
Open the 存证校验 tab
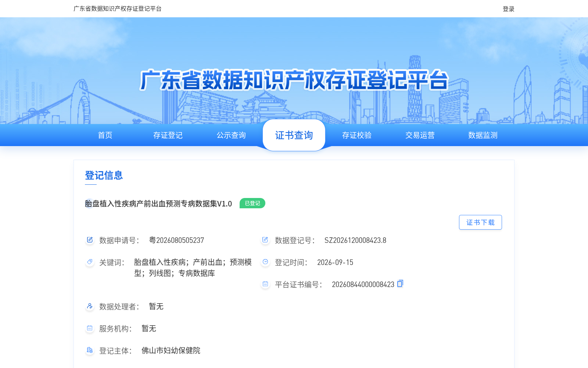[x=357, y=135]
